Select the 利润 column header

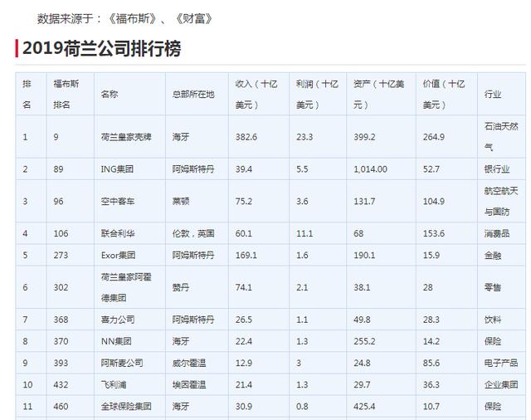coord(317,94)
